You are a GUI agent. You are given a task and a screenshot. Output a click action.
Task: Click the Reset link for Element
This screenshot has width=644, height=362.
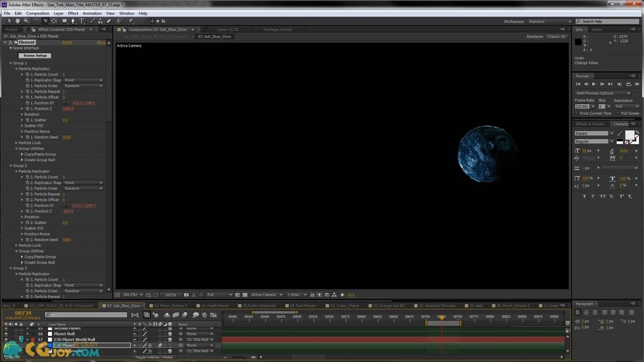67,42
